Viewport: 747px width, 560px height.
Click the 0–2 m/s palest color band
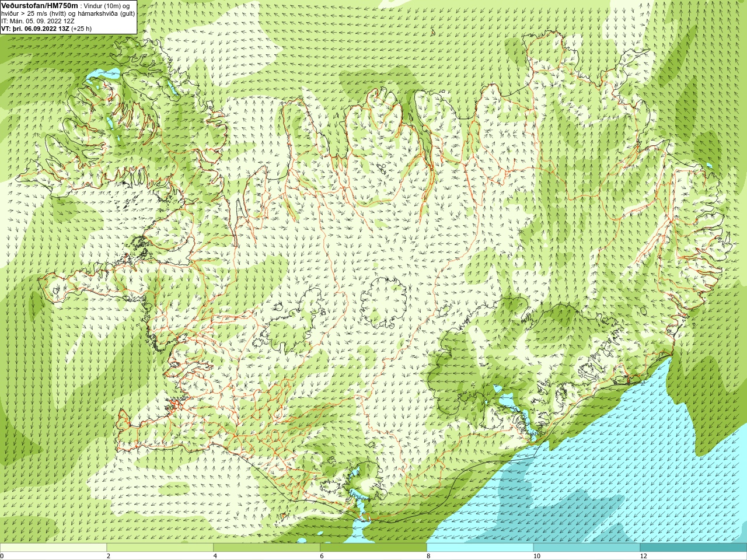pyautogui.click(x=53, y=548)
